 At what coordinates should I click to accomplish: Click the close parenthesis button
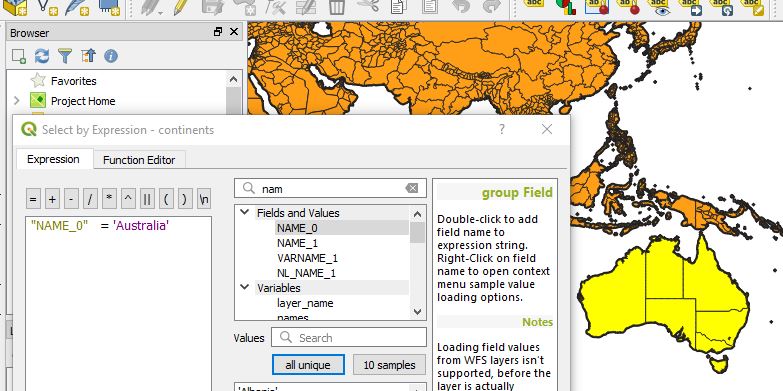pos(185,199)
